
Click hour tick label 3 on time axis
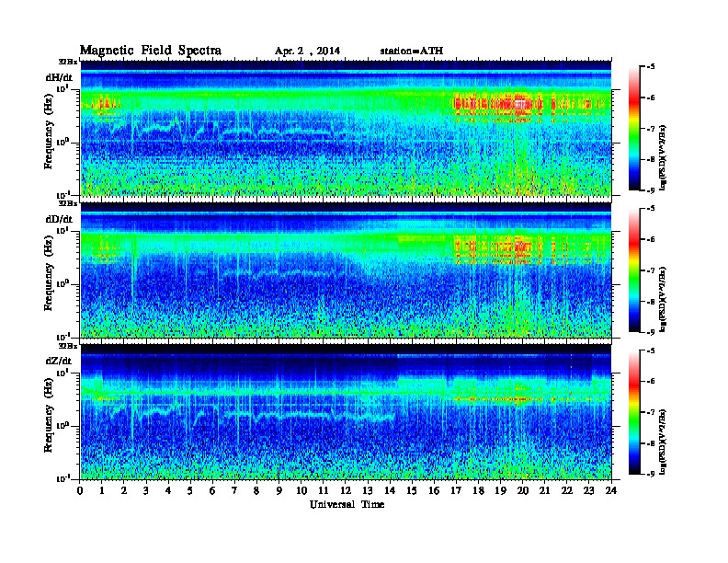click(146, 490)
